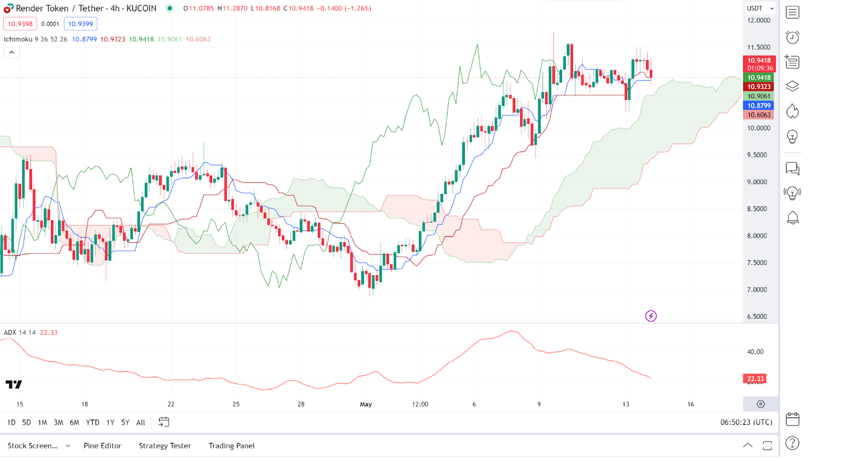Open the Ideas lightbulb icon in sidebar

[x=793, y=137]
